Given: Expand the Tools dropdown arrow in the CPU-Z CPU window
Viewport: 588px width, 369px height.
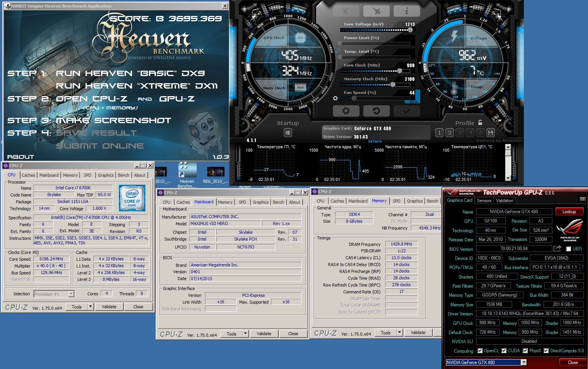Looking at the screenshot, I should 90,307.
